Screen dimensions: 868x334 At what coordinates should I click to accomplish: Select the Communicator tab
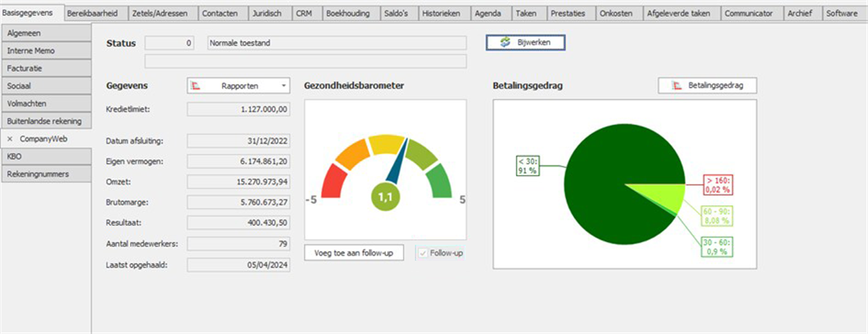pyautogui.click(x=750, y=13)
